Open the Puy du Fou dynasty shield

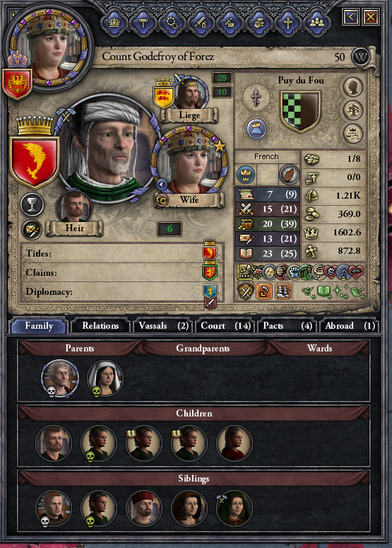[x=300, y=112]
